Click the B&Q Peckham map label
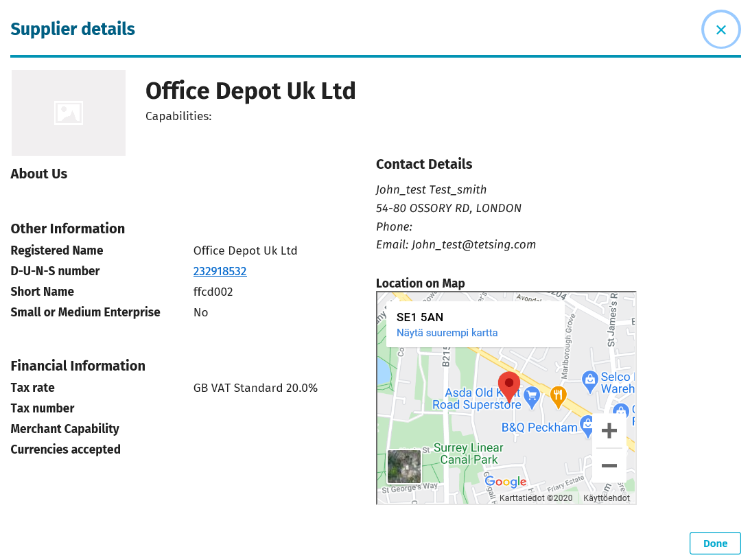 [x=539, y=428]
